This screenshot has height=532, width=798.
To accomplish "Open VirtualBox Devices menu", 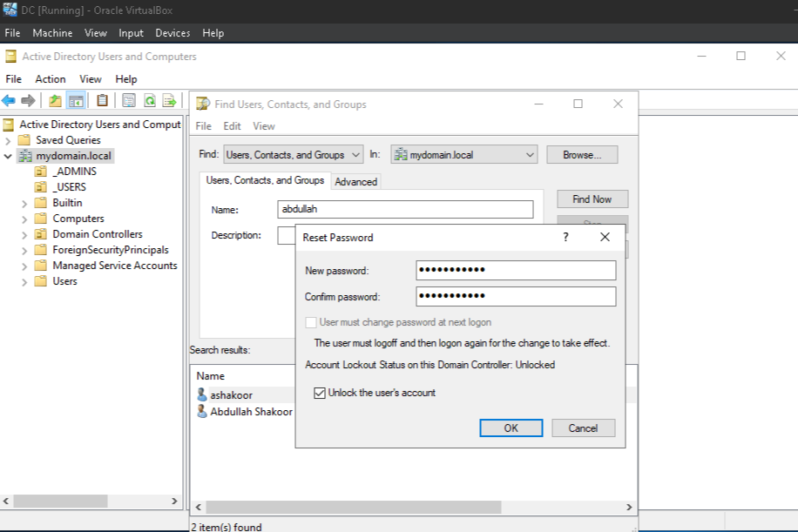I will pos(172,33).
